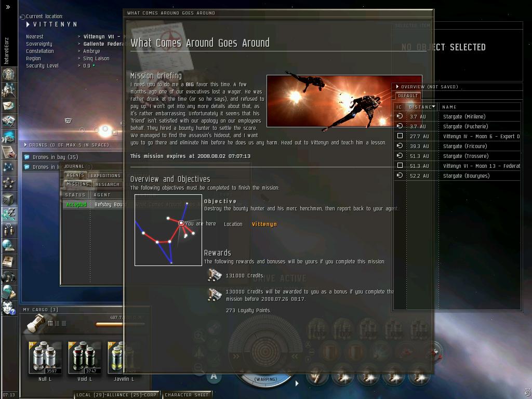Switch to the Agents tab in Journal
This screenshot has height=399, width=532.
75,175
